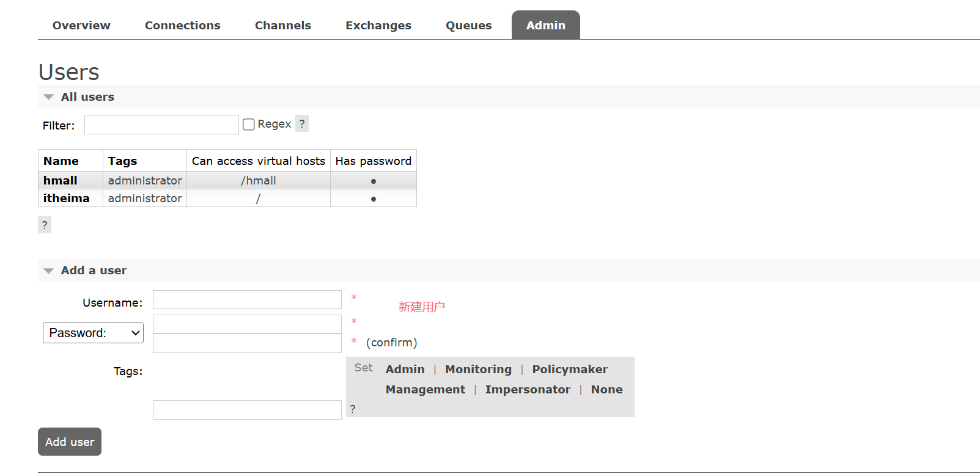
Task: Click the help icon in Tags panel
Action: [353, 409]
